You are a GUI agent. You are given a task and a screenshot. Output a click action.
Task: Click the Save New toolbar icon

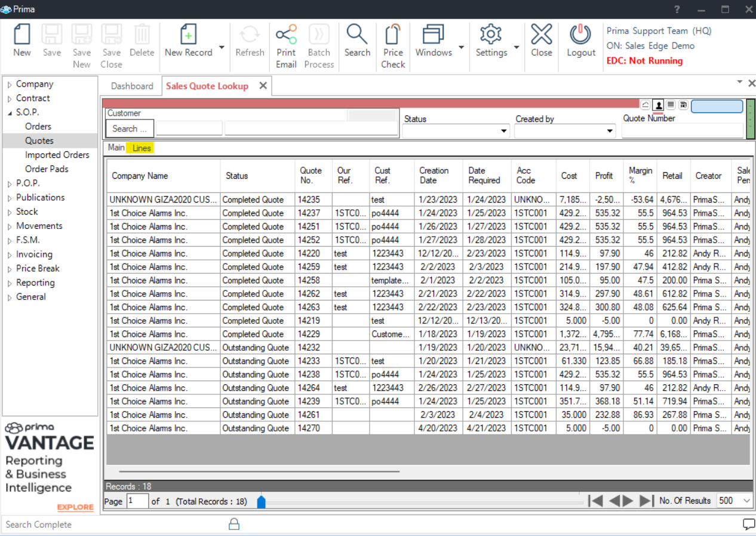coord(81,35)
